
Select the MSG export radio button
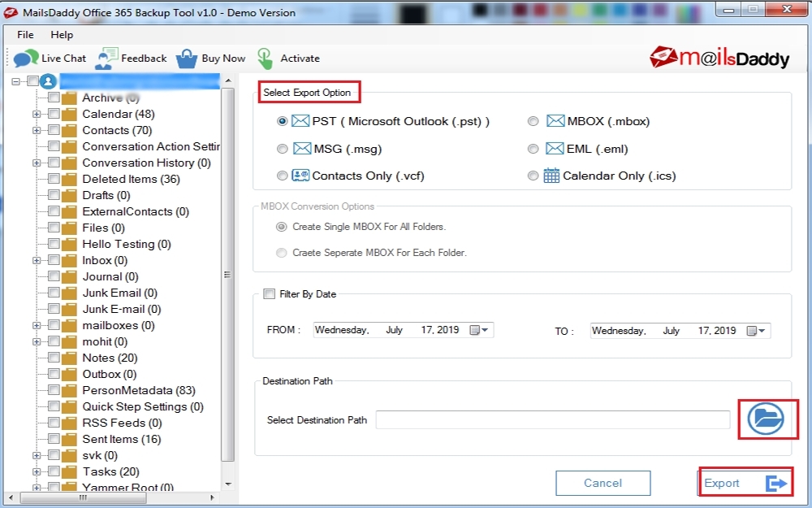(283, 149)
